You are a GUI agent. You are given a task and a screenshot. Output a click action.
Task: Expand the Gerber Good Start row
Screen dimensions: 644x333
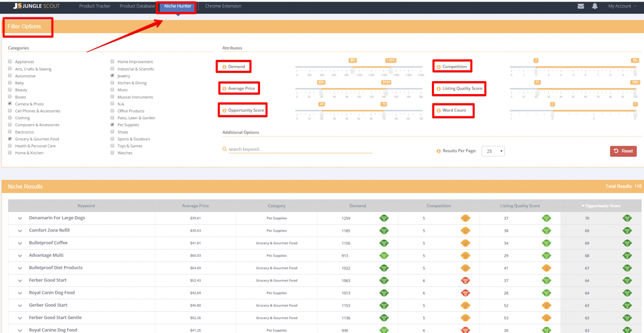click(20, 305)
